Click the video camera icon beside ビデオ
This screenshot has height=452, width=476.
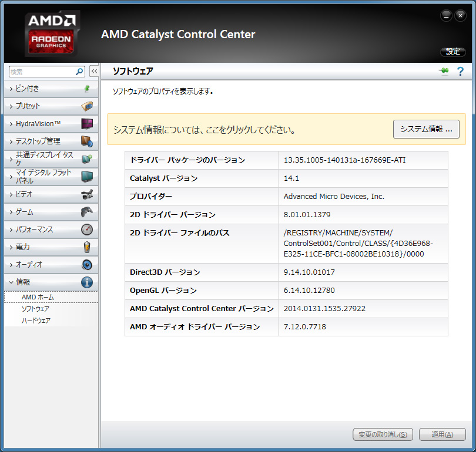[x=86, y=194]
